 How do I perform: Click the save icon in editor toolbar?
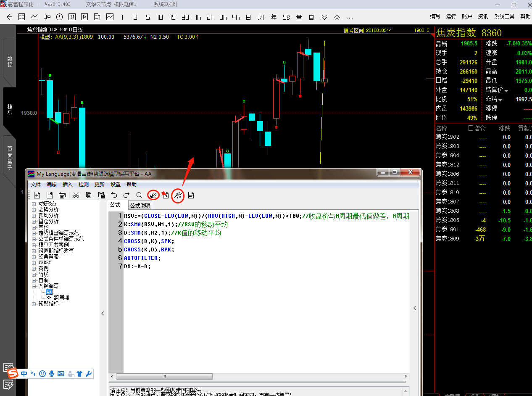[x=50, y=195]
